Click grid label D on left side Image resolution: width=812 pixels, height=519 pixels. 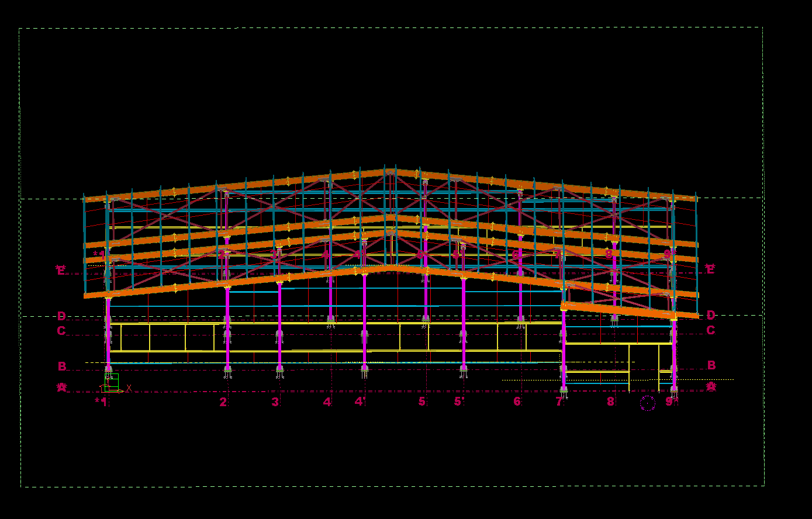point(61,316)
